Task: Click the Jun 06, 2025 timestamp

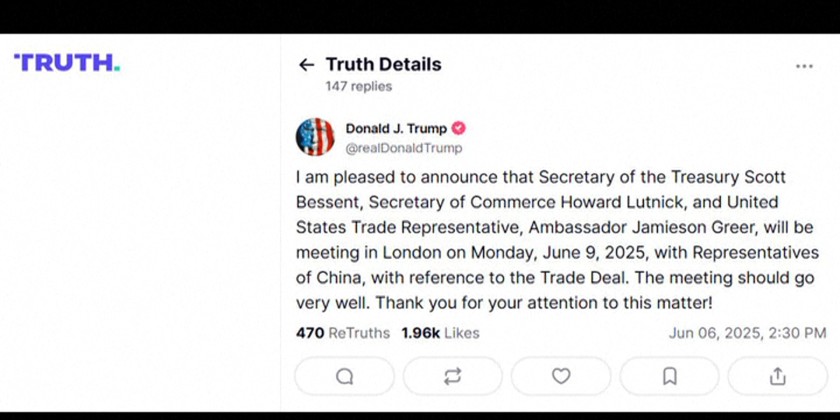Action: point(747,333)
